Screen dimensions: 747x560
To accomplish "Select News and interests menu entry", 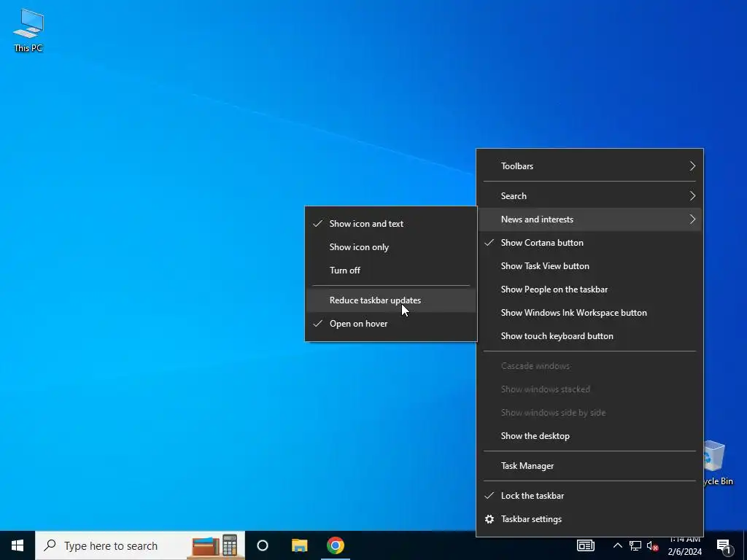I will tap(589, 219).
